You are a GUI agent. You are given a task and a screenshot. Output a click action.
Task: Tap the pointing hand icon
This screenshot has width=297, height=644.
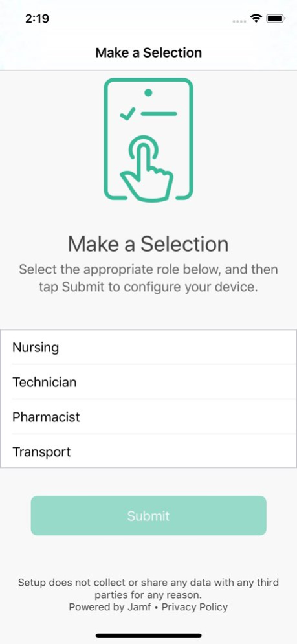coord(147,169)
